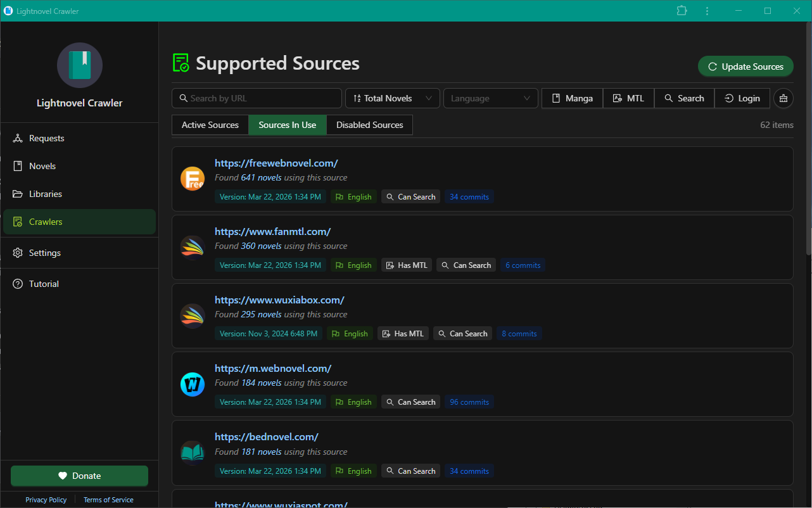The image size is (812, 508).
Task: Click Can Search tag on wuxiabox.com
Action: (x=462, y=334)
